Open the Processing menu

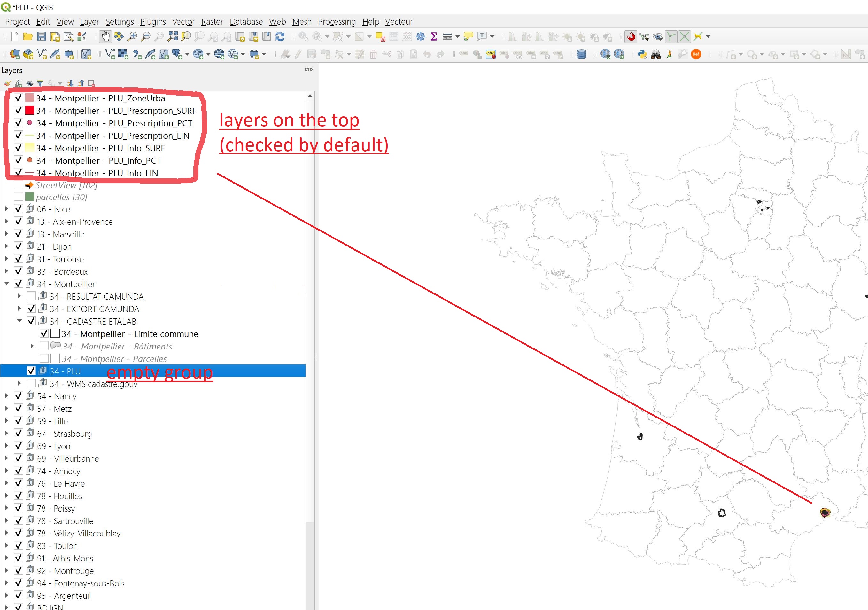click(337, 21)
